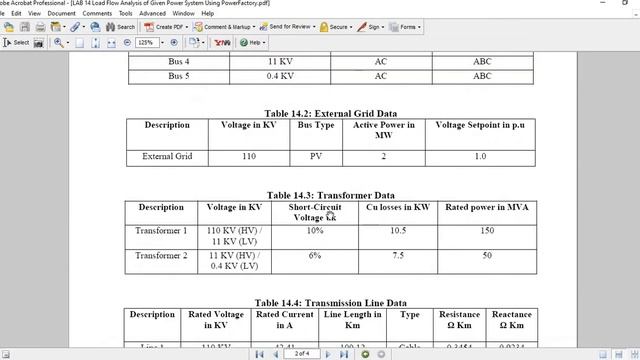Click the Create PDF button
The width and height of the screenshot is (640, 360).
coord(163,27)
